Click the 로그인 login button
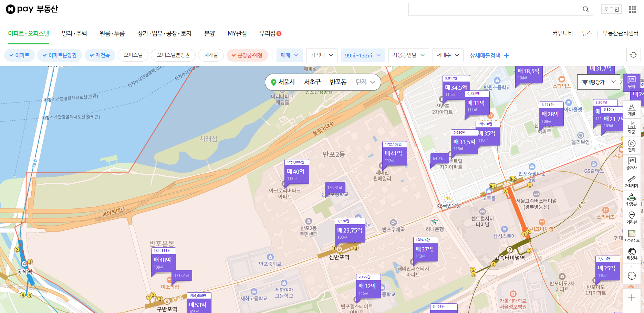This screenshot has width=644, height=313. coord(612,9)
